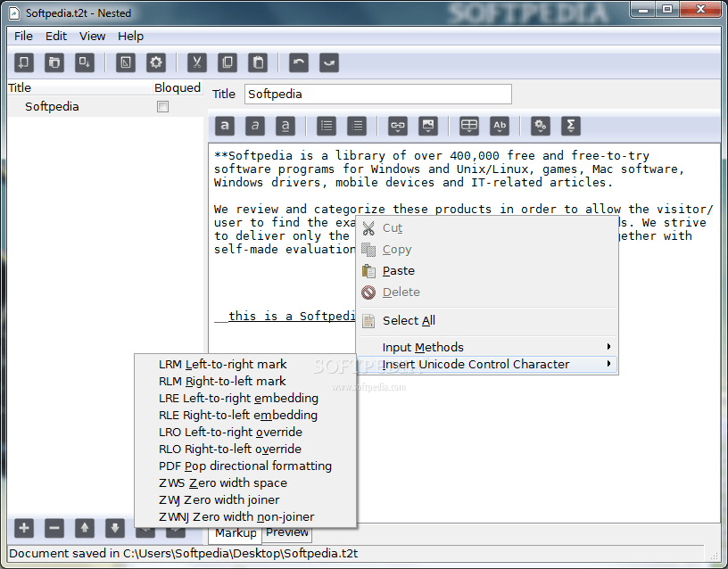Insert ZWJ Zero width joiner

point(245,499)
